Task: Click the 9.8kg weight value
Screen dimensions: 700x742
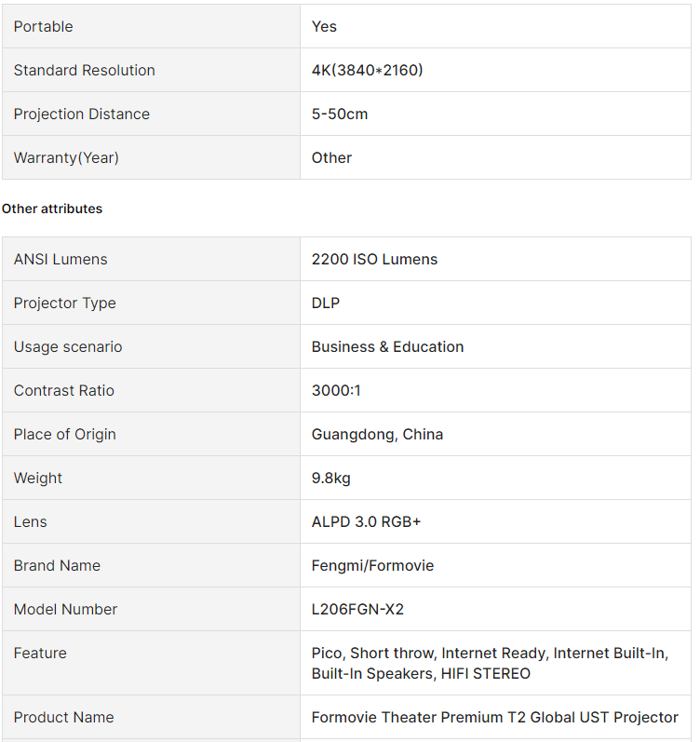Action: [x=331, y=478]
